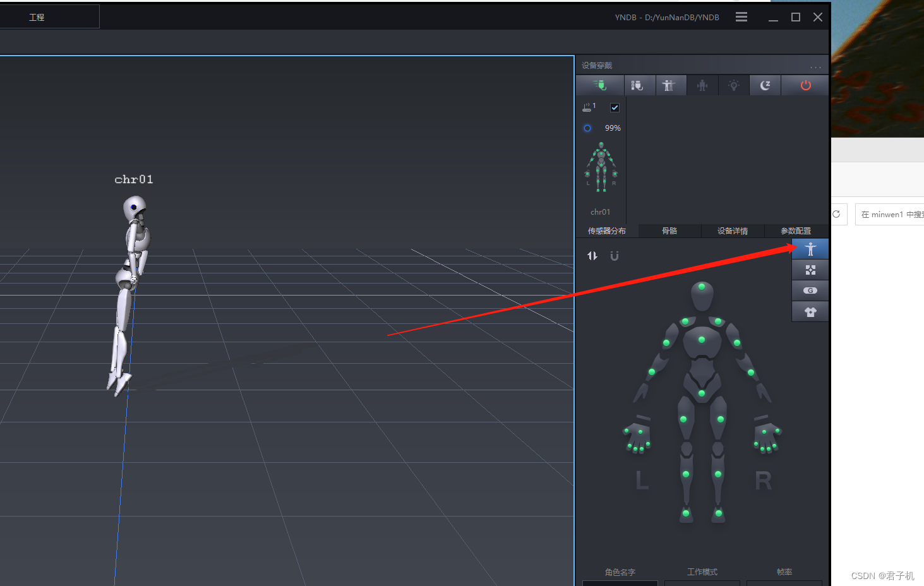Uncheck the checkbox next to receiver 1
Screen dimensions: 924x586
coord(615,107)
